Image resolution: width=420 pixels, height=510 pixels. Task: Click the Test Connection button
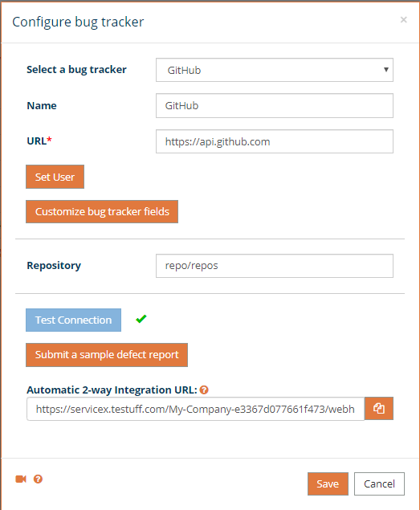coord(74,320)
